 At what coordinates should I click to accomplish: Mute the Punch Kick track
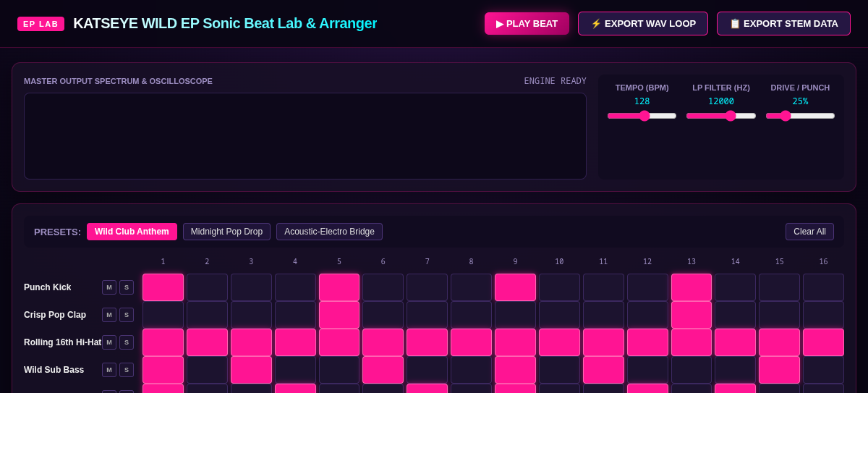click(109, 287)
